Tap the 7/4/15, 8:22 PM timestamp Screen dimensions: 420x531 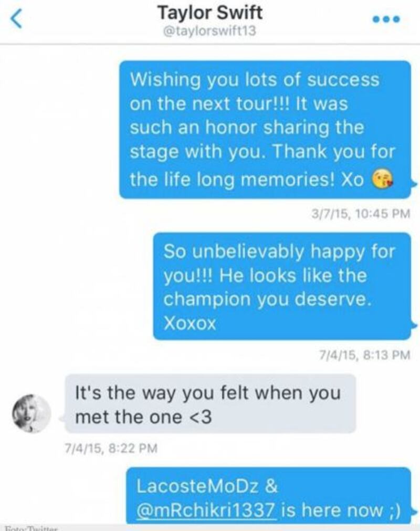pos(111,448)
